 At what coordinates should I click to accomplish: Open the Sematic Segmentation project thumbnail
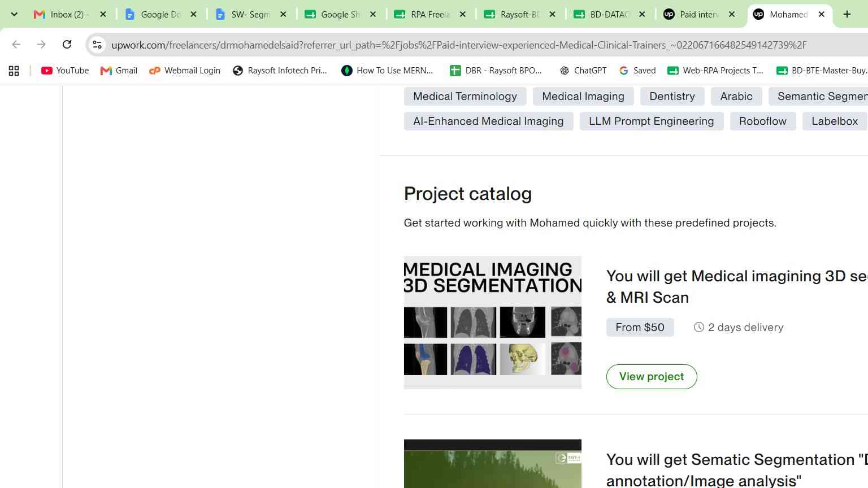[493, 464]
